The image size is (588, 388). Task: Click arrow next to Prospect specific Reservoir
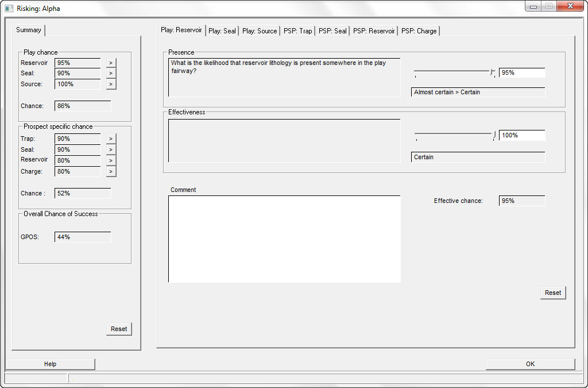[x=111, y=160]
